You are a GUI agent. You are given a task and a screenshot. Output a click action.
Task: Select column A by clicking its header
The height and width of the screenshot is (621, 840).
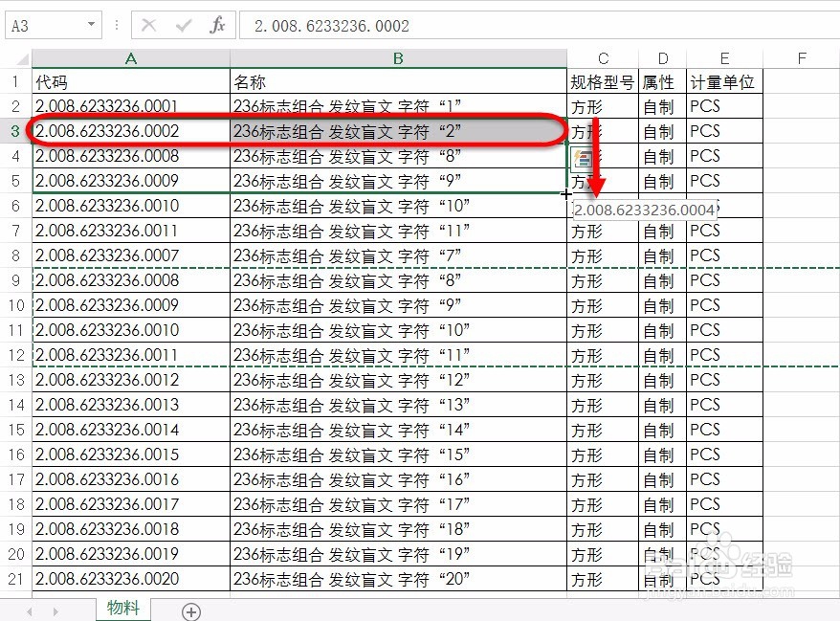[x=130, y=58]
